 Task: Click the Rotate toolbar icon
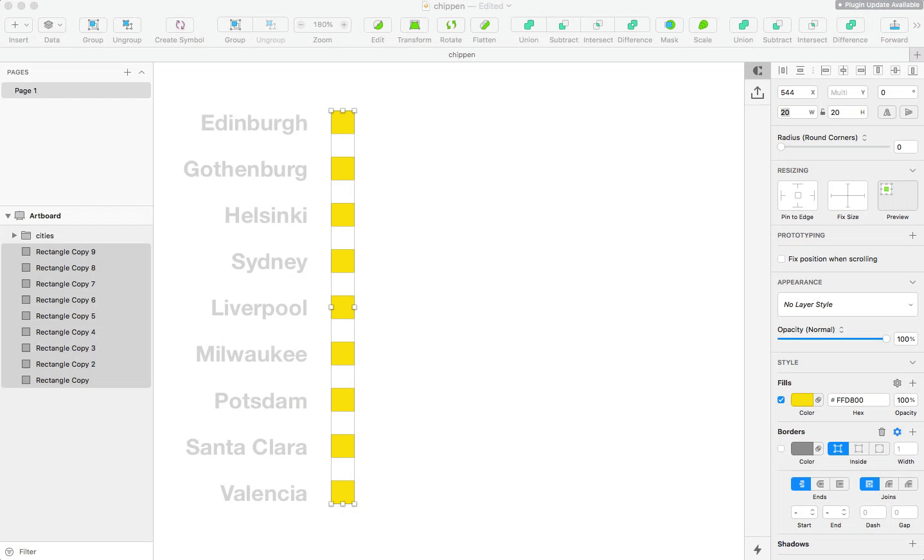451,25
